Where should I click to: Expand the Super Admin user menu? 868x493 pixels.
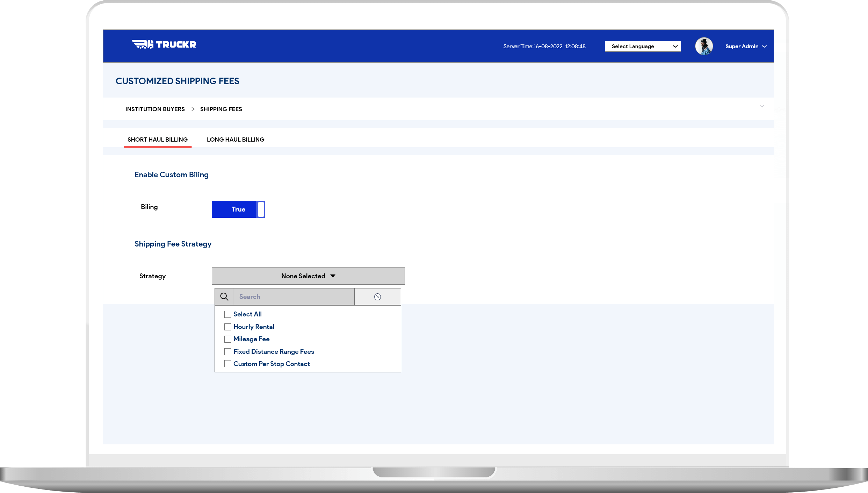pyautogui.click(x=746, y=47)
